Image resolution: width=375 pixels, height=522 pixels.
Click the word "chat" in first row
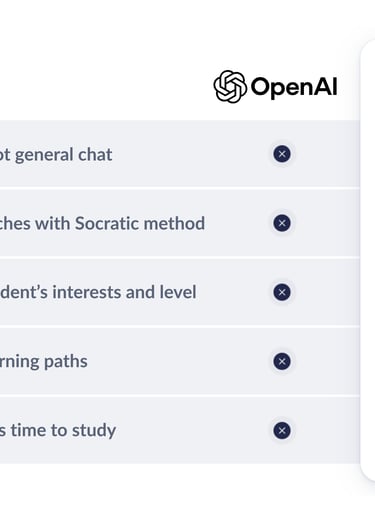click(x=95, y=155)
